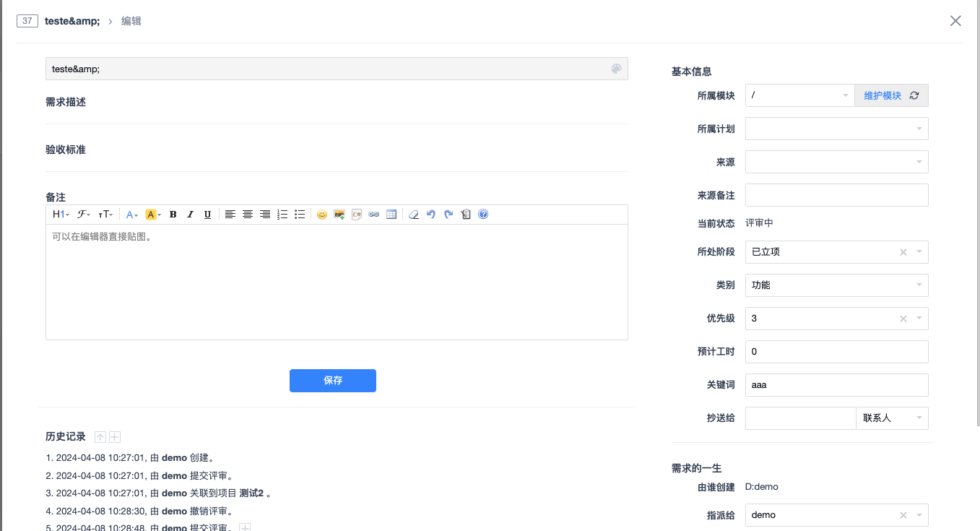Insert an ordered numbered list
The width and height of the screenshot is (980, 531).
(x=282, y=215)
